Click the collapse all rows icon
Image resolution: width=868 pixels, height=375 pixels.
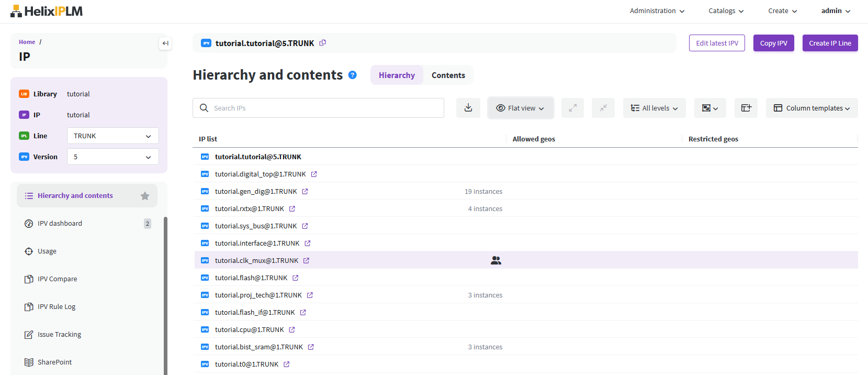(603, 108)
